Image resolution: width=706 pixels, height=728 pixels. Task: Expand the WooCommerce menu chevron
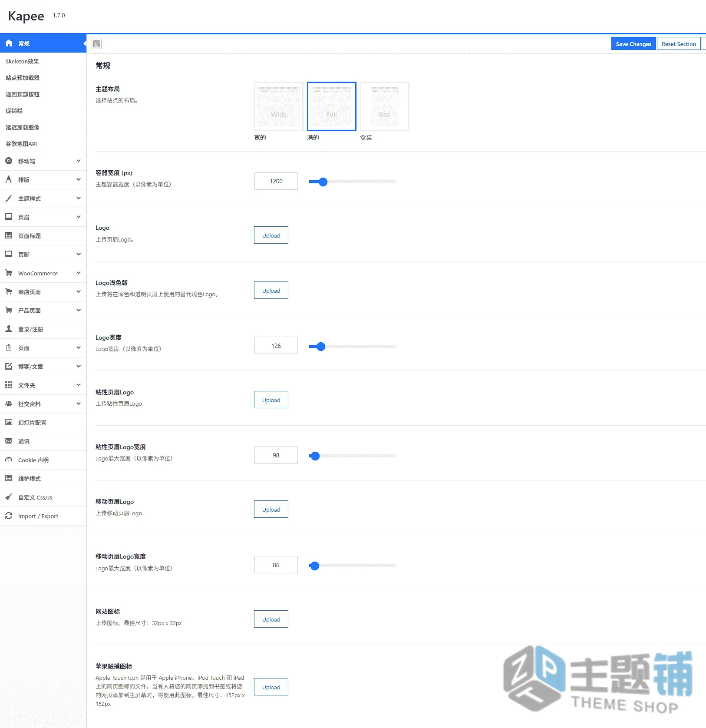tap(79, 273)
